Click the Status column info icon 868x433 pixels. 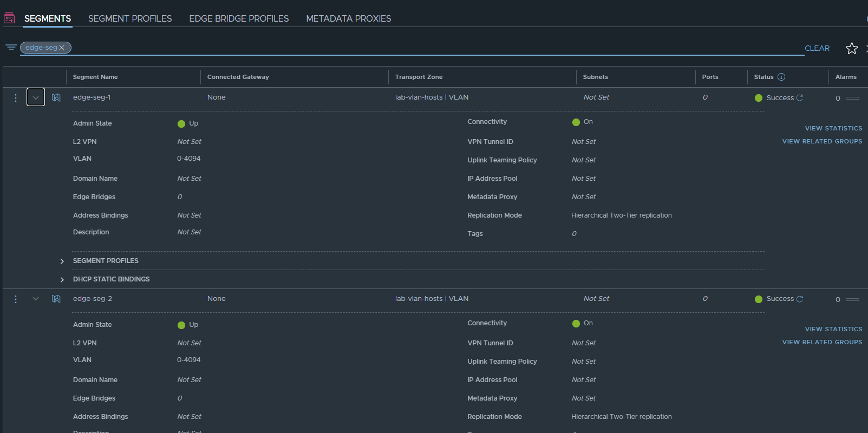[x=781, y=77]
